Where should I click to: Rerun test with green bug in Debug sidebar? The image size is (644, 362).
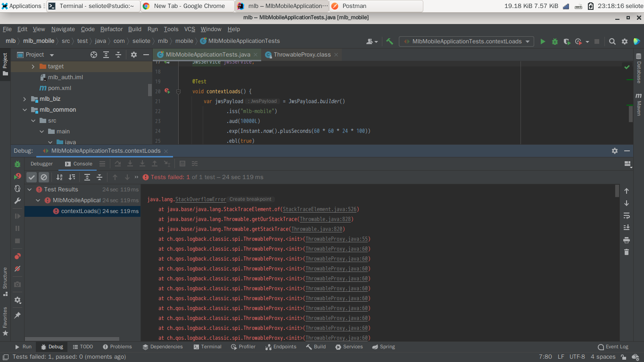tap(17, 164)
